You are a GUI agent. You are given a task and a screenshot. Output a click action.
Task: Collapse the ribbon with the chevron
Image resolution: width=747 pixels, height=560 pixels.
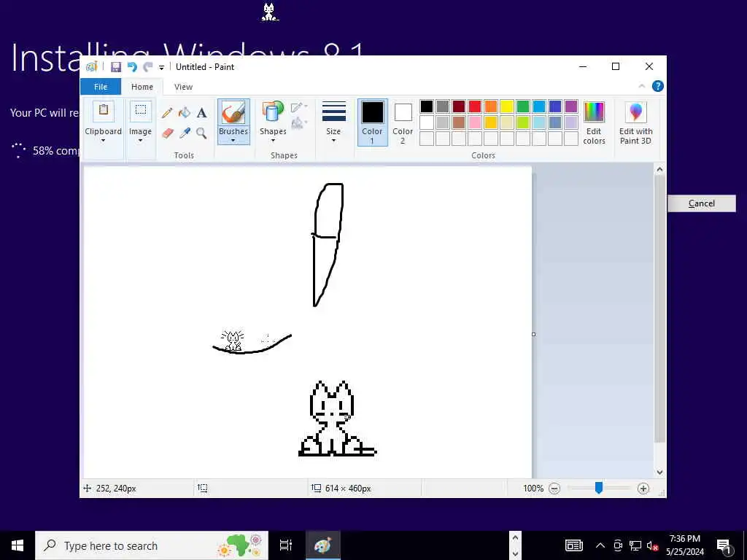(x=642, y=86)
